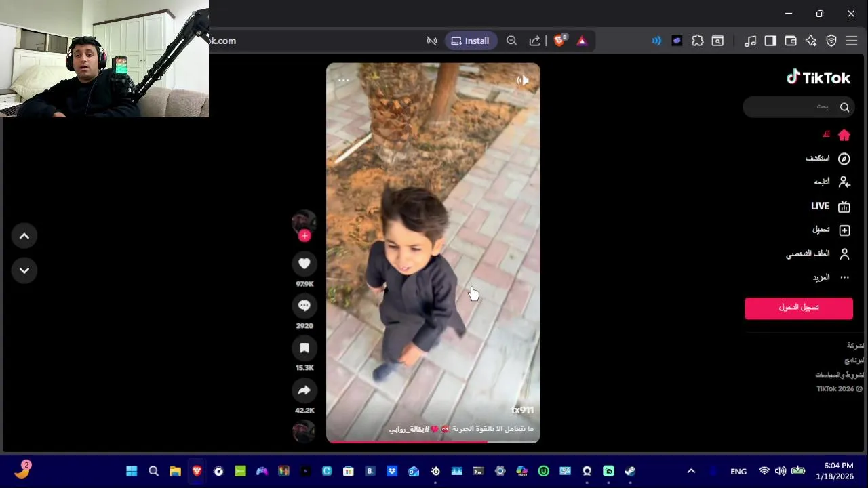868x488 pixels.
Task: Open the Extensions puzzle piece menu
Action: pyautogui.click(x=697, y=41)
